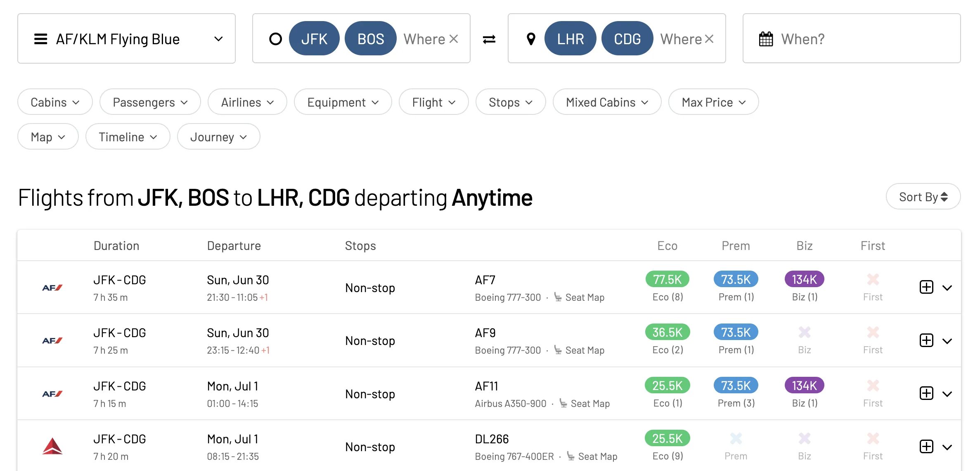This screenshot has width=980, height=471.
Task: Open the AF/KLM Flying Blue program dropdown
Action: click(x=126, y=39)
